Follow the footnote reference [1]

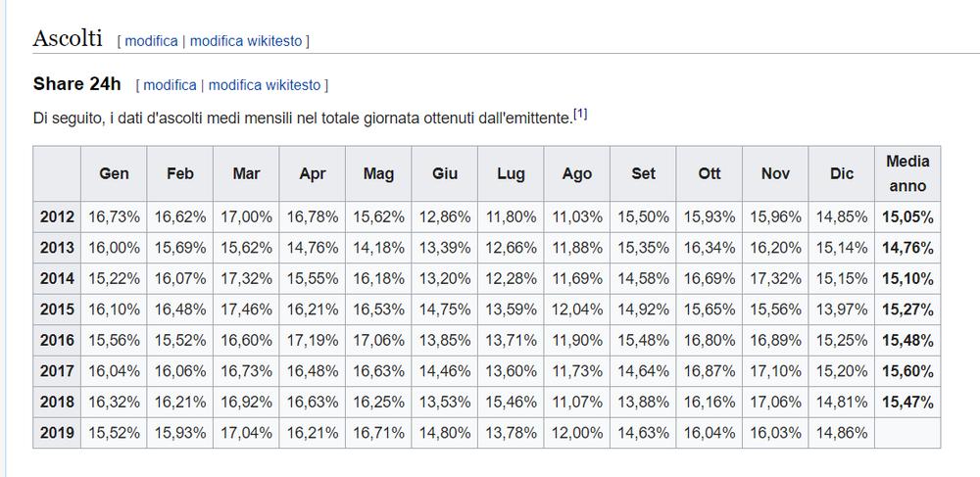(x=580, y=115)
